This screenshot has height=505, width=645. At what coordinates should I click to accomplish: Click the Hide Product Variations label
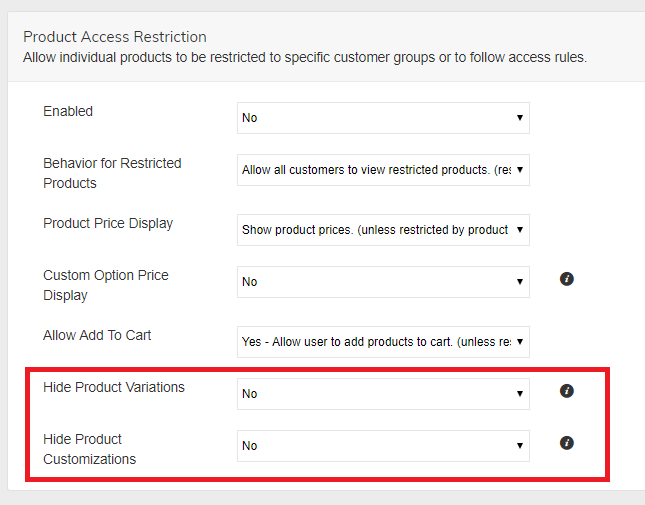coord(114,387)
